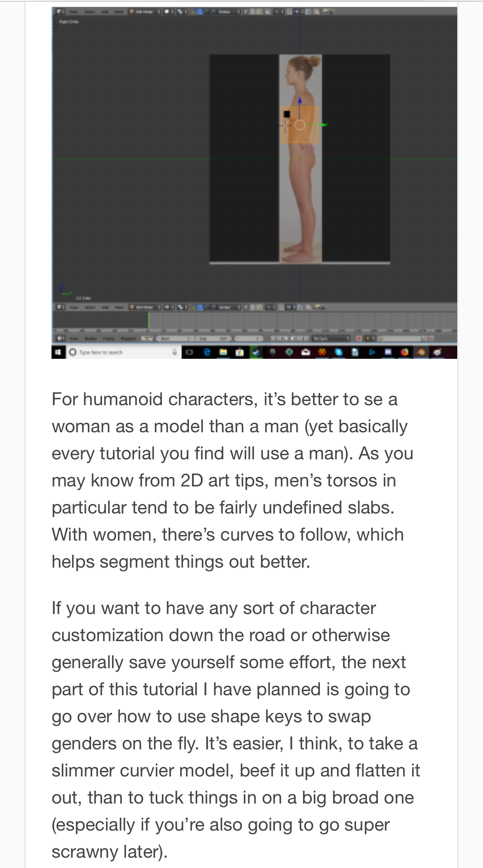Open the Edit Mode dropdown in the lower 3D header
The height and width of the screenshot is (868, 483).
[145, 307]
